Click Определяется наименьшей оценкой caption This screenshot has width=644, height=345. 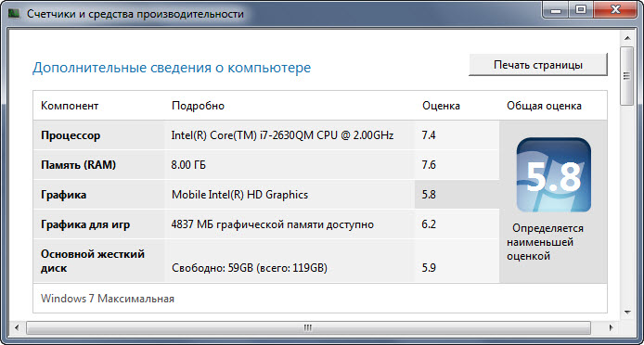(545, 242)
